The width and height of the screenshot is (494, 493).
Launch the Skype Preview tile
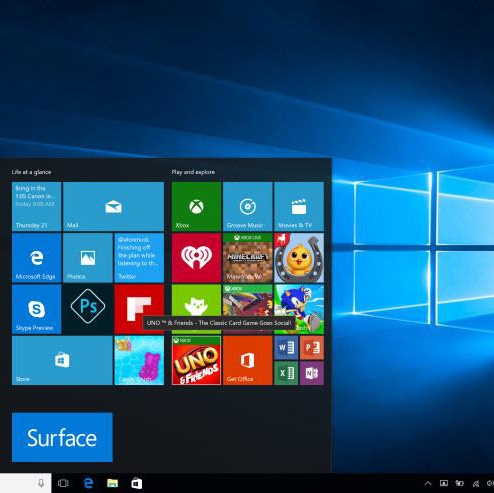click(x=36, y=309)
